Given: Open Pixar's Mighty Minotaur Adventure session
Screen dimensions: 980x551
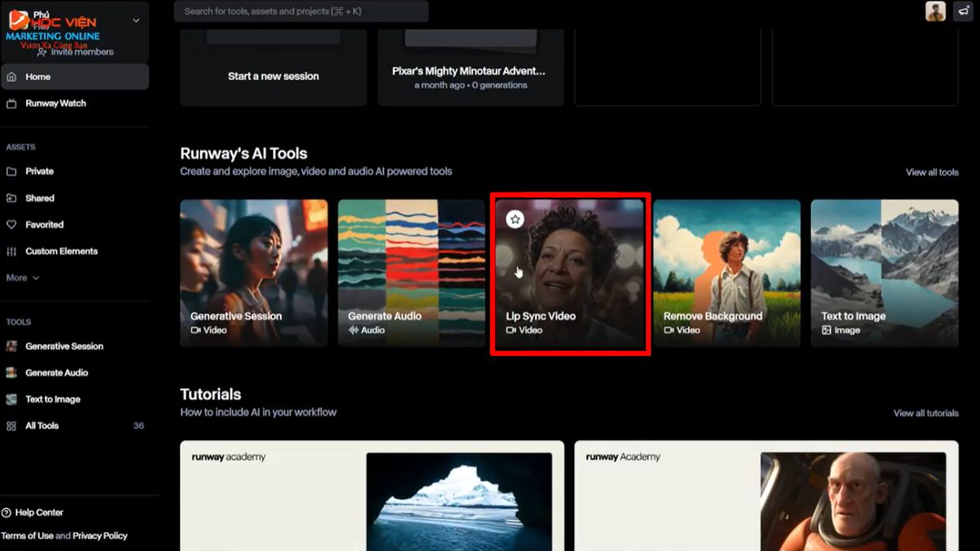Looking at the screenshot, I should click(470, 69).
